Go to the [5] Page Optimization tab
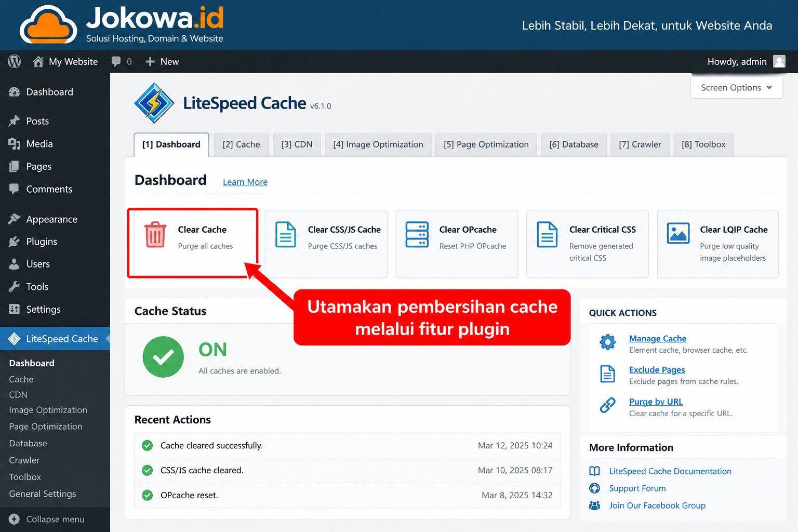 click(x=486, y=144)
